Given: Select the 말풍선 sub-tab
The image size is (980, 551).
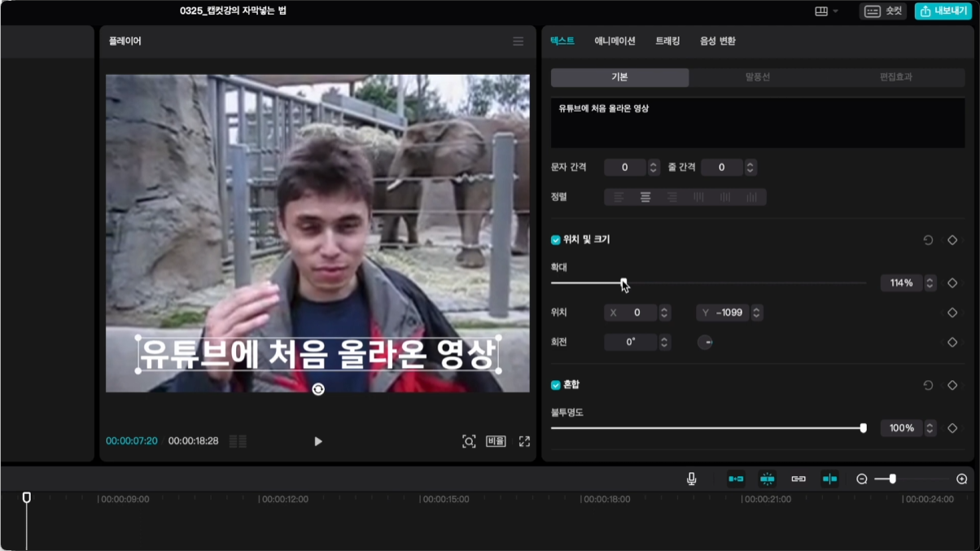Looking at the screenshot, I should pos(758,77).
